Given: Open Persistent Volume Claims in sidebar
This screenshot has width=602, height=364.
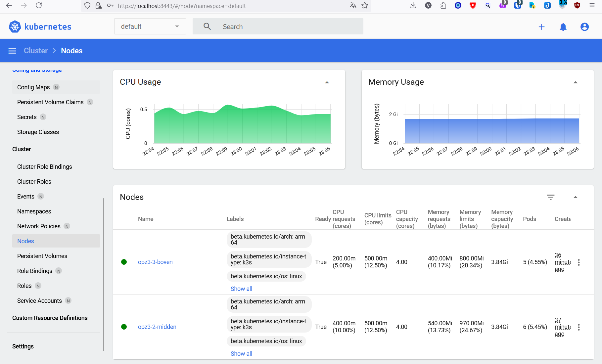Looking at the screenshot, I should pos(56,102).
